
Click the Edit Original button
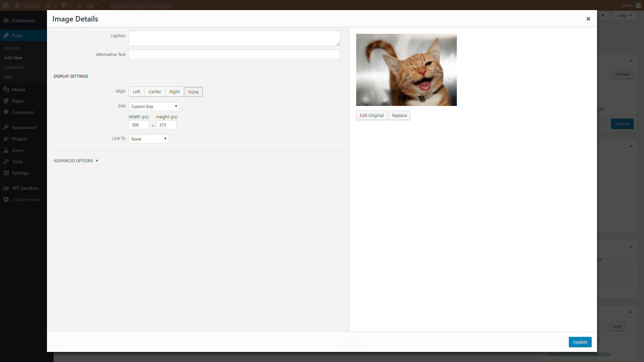(x=372, y=115)
